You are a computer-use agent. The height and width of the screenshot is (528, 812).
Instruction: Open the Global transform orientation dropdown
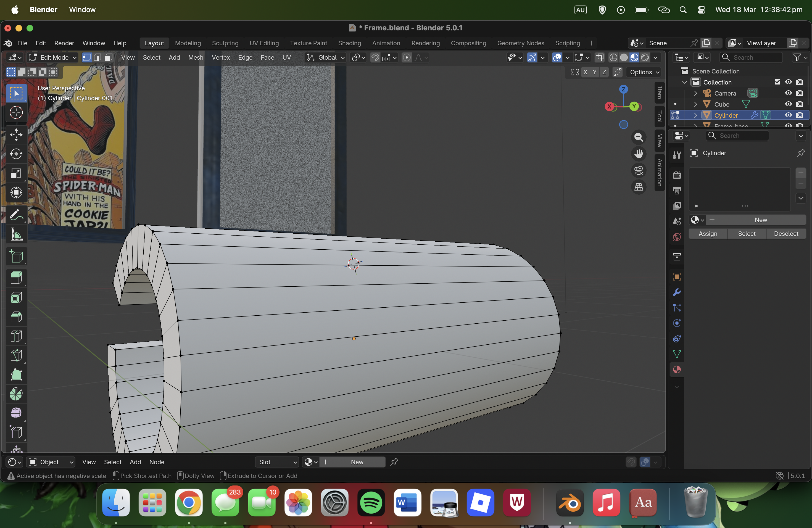325,58
